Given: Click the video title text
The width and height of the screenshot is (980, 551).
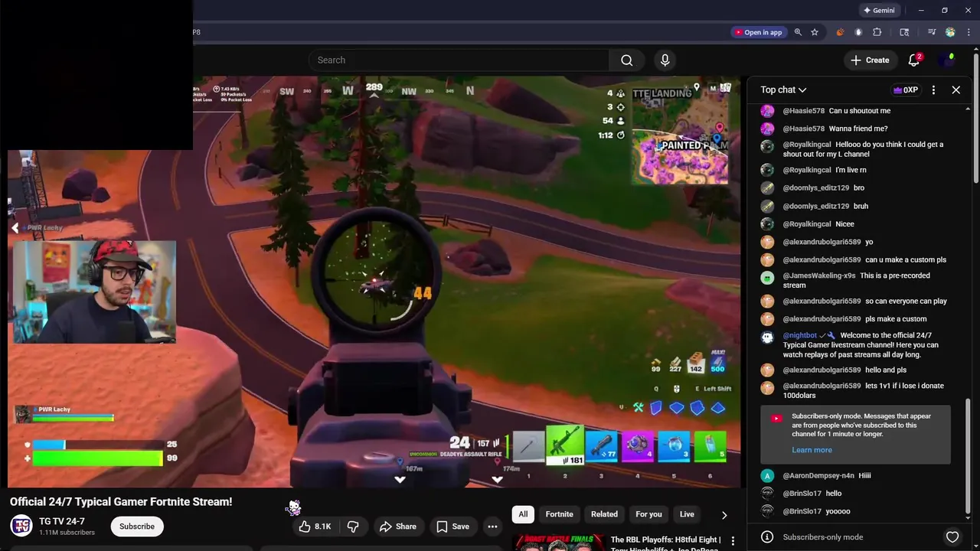Looking at the screenshot, I should point(121,502).
